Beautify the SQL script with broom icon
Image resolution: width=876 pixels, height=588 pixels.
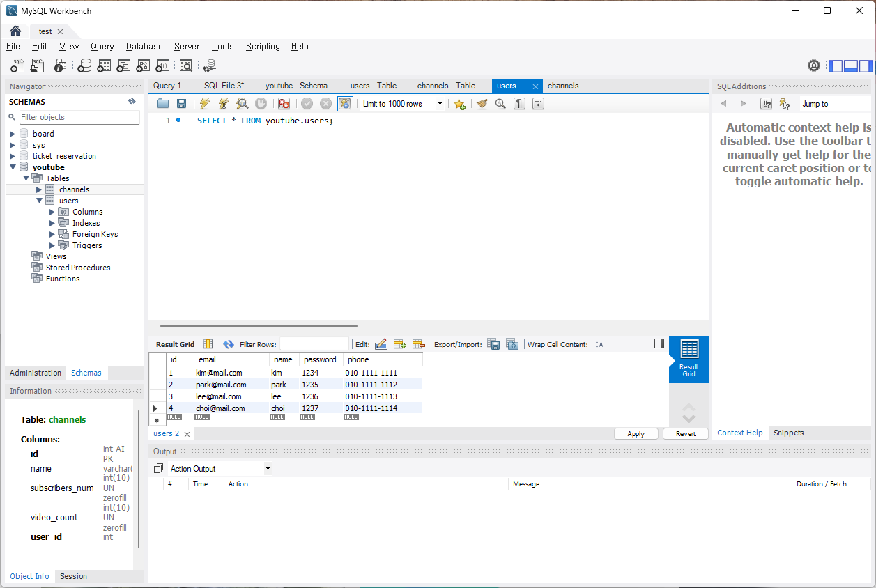[482, 104]
